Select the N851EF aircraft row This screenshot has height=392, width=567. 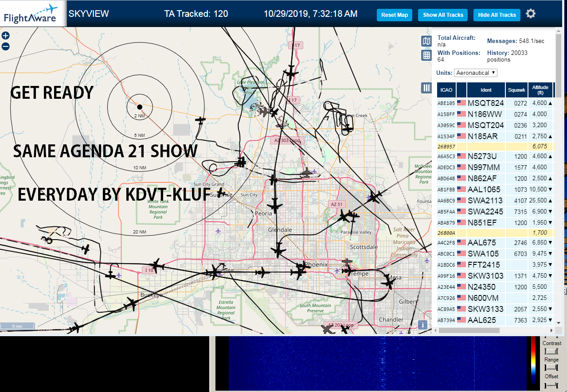coord(495,222)
